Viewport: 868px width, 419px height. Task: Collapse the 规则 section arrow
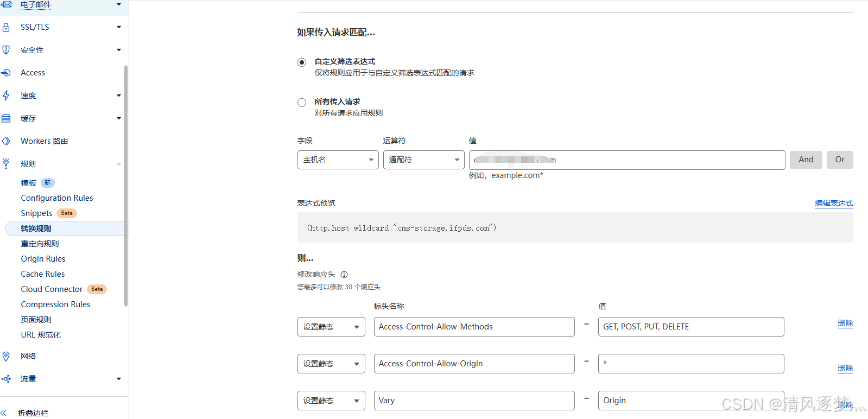[x=119, y=164]
